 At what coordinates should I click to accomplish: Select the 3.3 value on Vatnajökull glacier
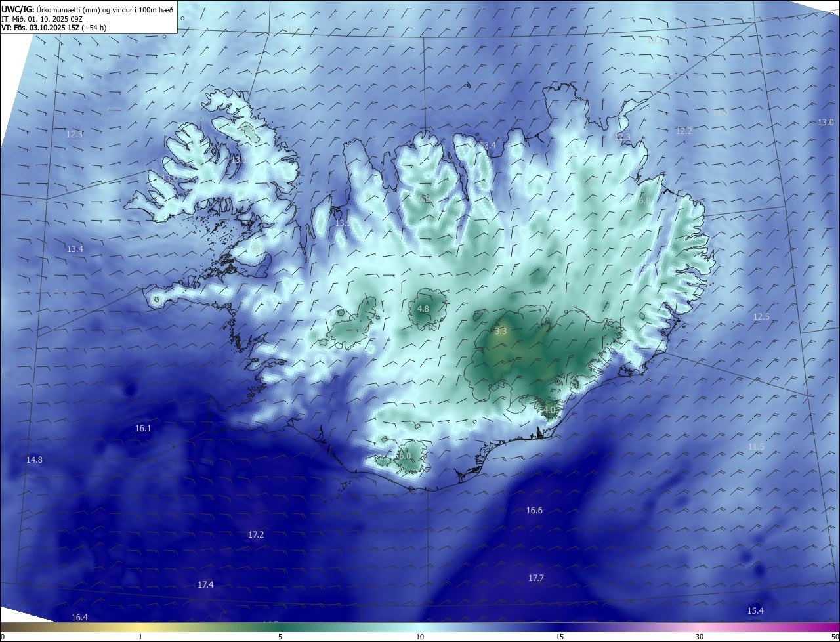point(501,331)
